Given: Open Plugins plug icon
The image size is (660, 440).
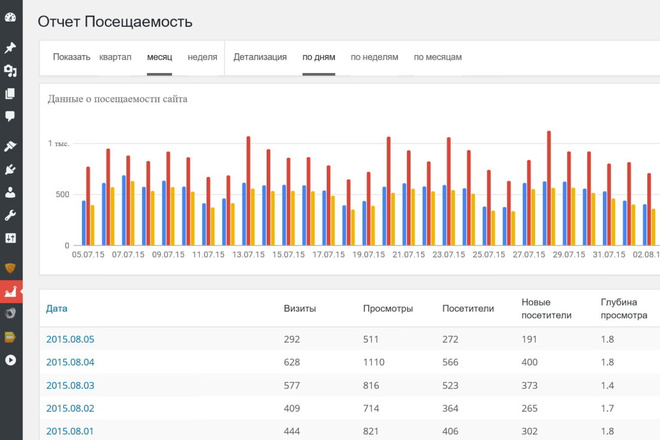Looking at the screenshot, I should [x=10, y=170].
